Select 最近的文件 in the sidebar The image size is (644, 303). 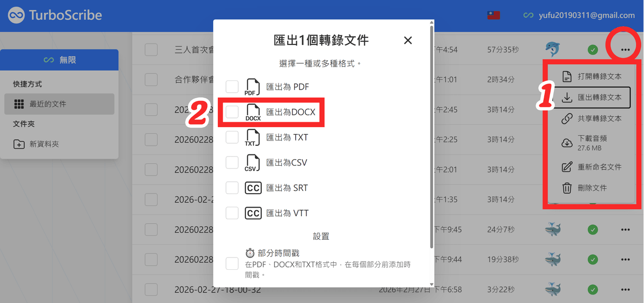coord(59,104)
